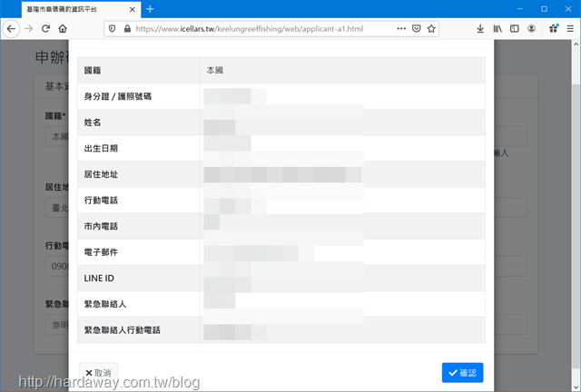This screenshot has height=392, width=581.
Task: Maximize the Firefox window
Action: pyautogui.click(x=544, y=9)
